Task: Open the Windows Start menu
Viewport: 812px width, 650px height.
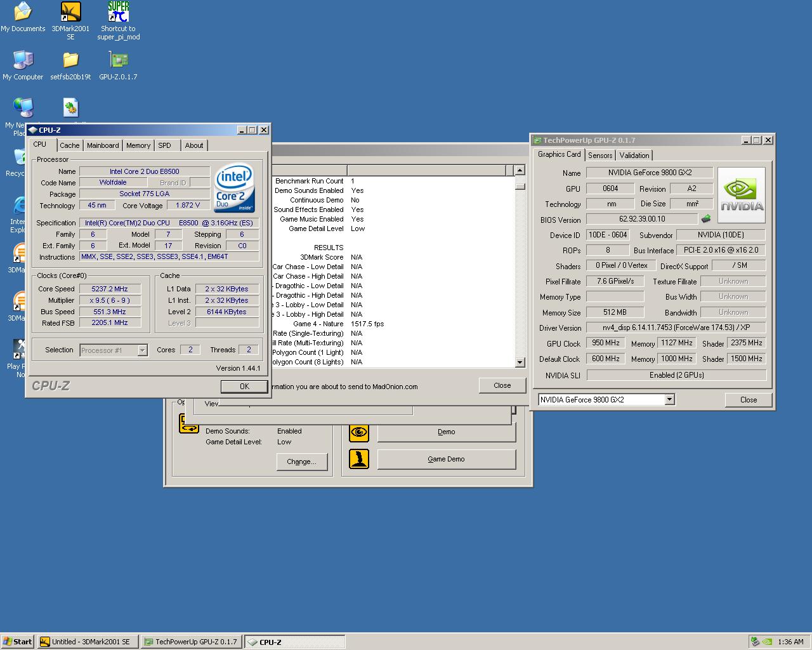Action: pos(18,642)
